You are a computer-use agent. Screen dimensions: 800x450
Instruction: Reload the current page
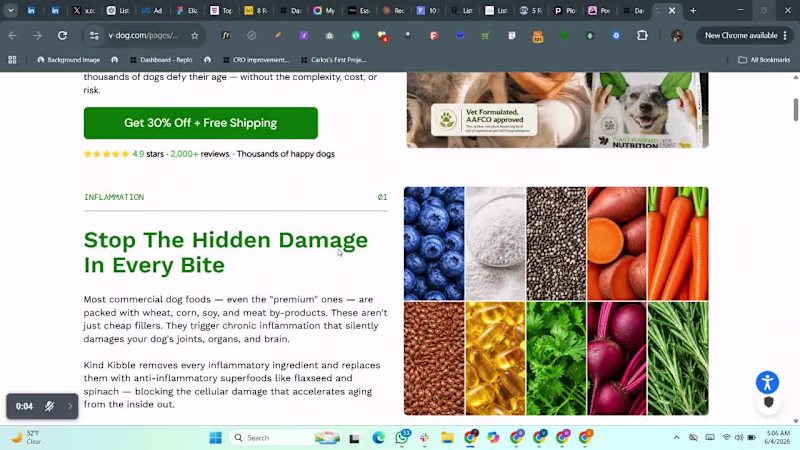[62, 36]
